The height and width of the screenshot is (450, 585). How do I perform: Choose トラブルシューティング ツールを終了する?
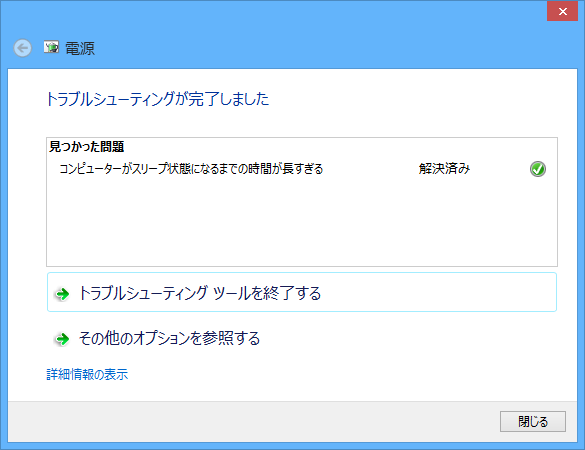(302, 292)
